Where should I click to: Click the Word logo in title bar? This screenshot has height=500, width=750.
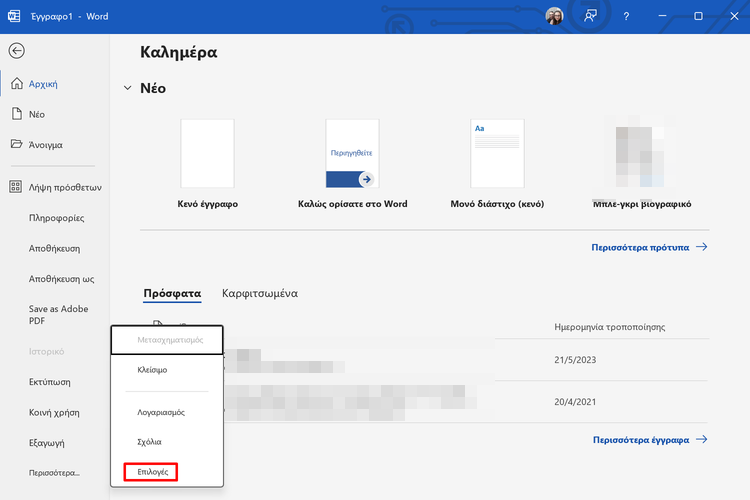pyautogui.click(x=14, y=16)
